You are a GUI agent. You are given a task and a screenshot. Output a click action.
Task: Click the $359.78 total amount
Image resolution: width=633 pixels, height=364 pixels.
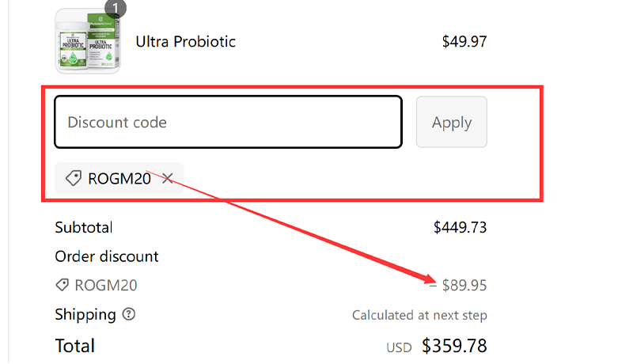454,346
